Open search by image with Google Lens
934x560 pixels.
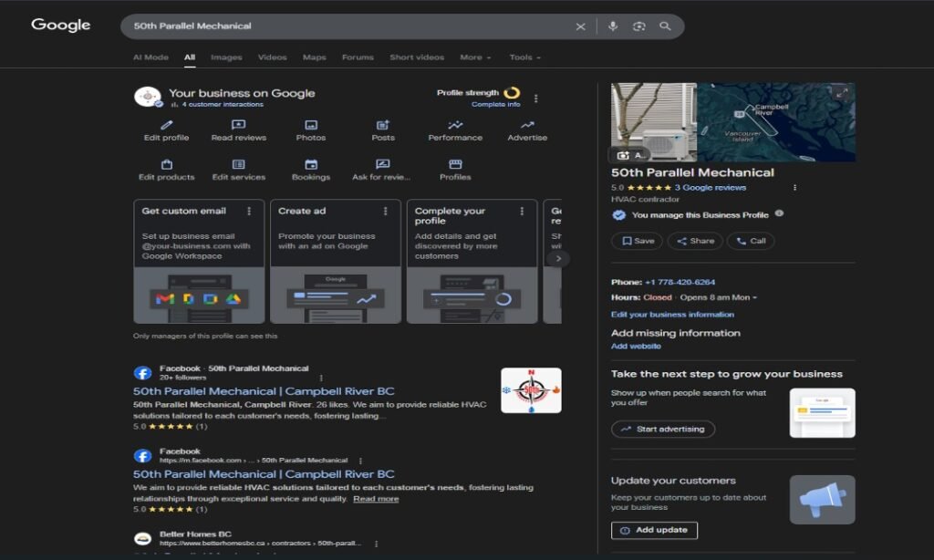638,26
